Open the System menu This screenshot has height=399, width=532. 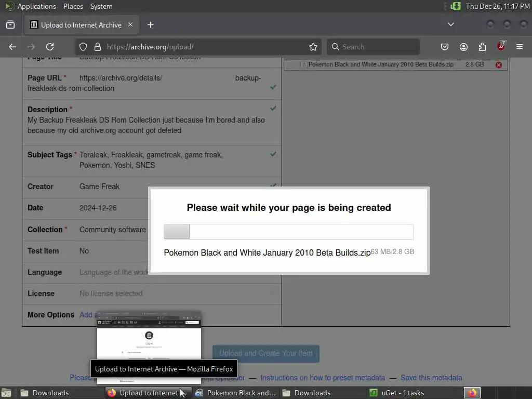click(101, 6)
